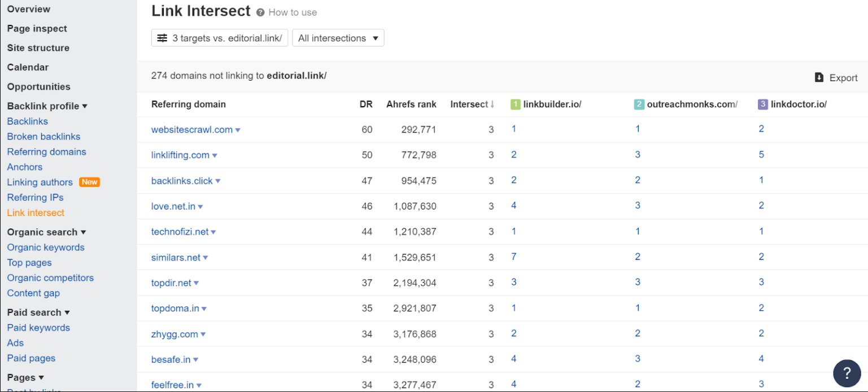Sort by the Ahrefs rank column header
The height and width of the screenshot is (392, 868).
pyautogui.click(x=411, y=104)
